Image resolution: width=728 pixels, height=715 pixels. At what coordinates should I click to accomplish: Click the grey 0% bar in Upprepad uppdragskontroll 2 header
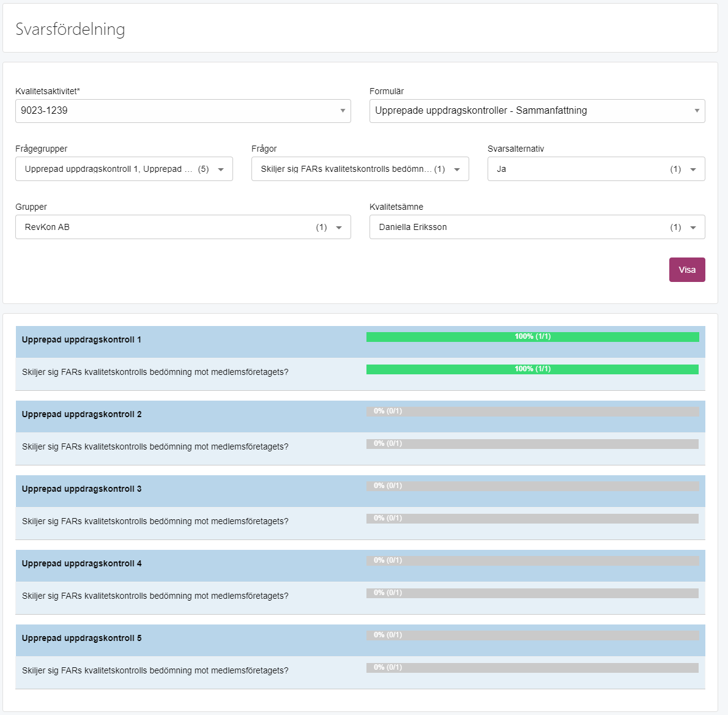(x=532, y=412)
